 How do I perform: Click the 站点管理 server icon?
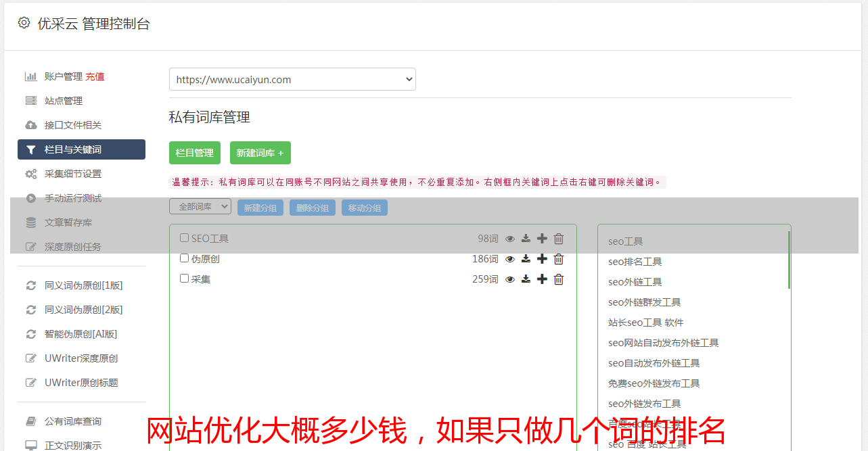[x=31, y=101]
